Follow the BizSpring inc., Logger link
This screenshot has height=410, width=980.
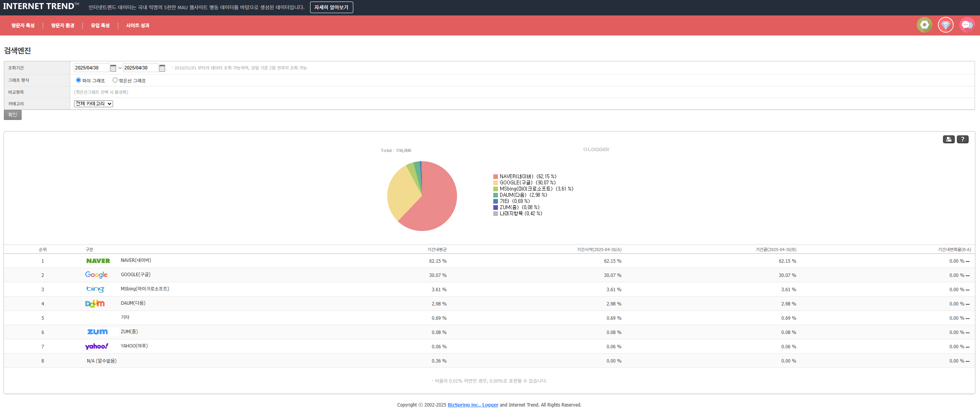point(472,405)
